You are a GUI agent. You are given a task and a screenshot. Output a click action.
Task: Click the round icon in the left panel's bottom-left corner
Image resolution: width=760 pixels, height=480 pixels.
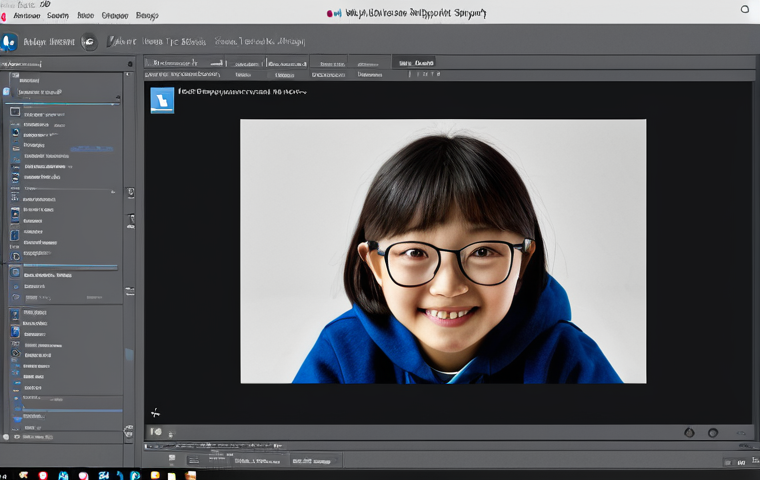click(x=6, y=437)
